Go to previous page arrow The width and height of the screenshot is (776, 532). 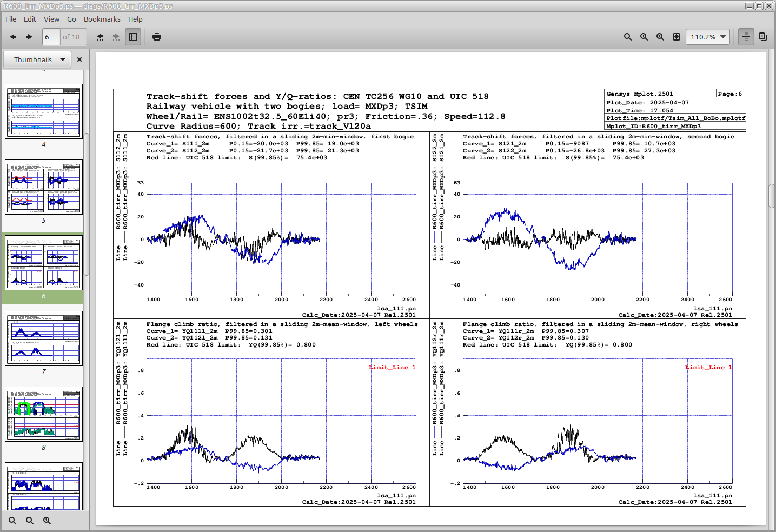coord(13,37)
